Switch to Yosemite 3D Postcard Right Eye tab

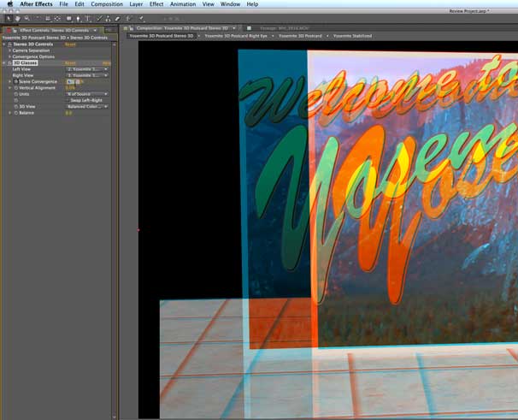tap(236, 36)
